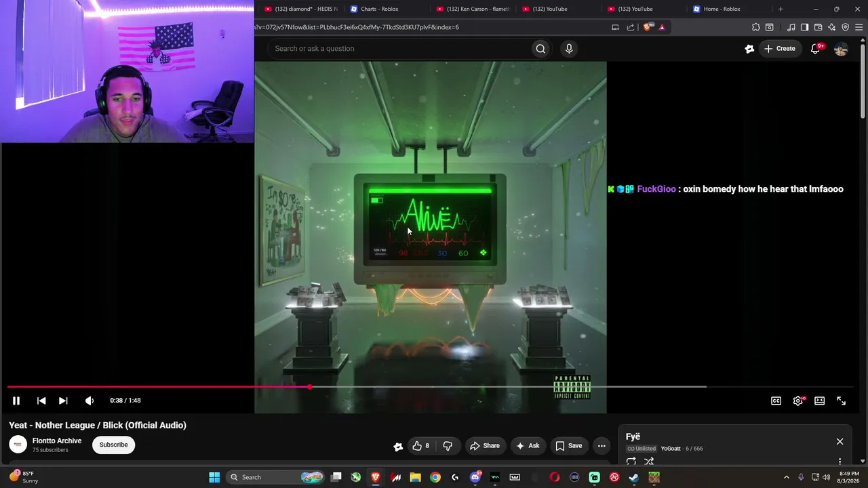The width and height of the screenshot is (868, 488).
Task: Open Brave Rewards triangle icon
Action: coord(662,27)
